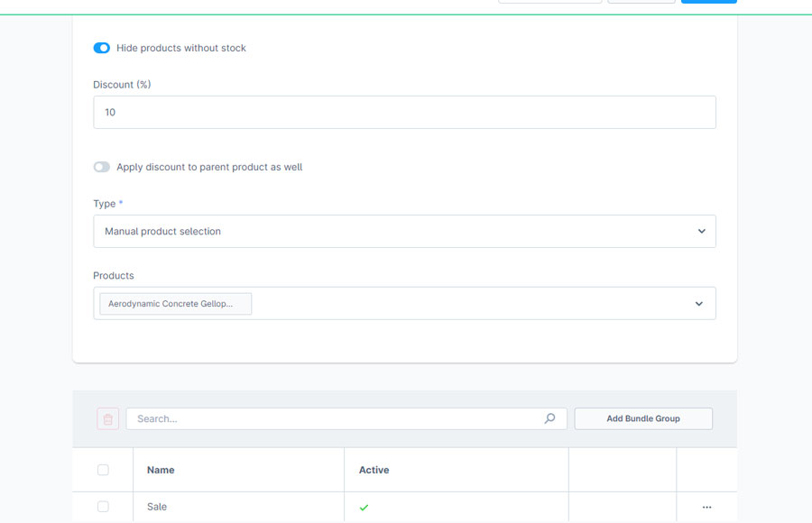Click the magnifier icon in the search bar
812x523 pixels.
[549, 418]
